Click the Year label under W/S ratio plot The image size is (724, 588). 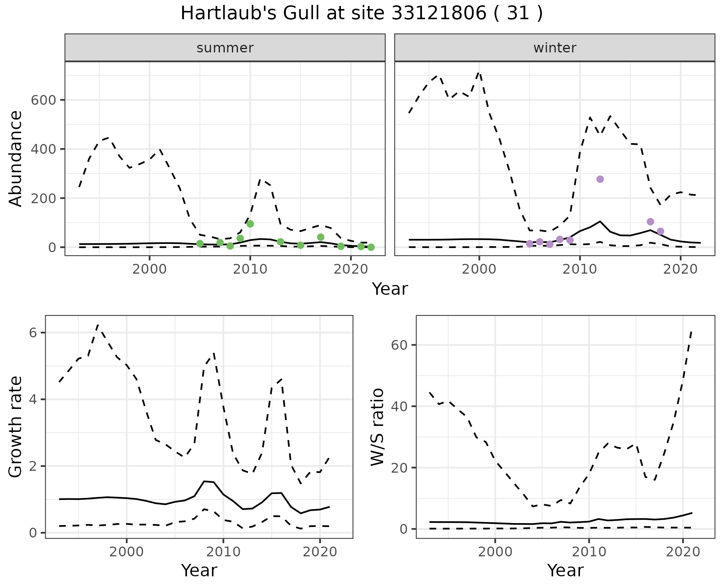point(565,570)
